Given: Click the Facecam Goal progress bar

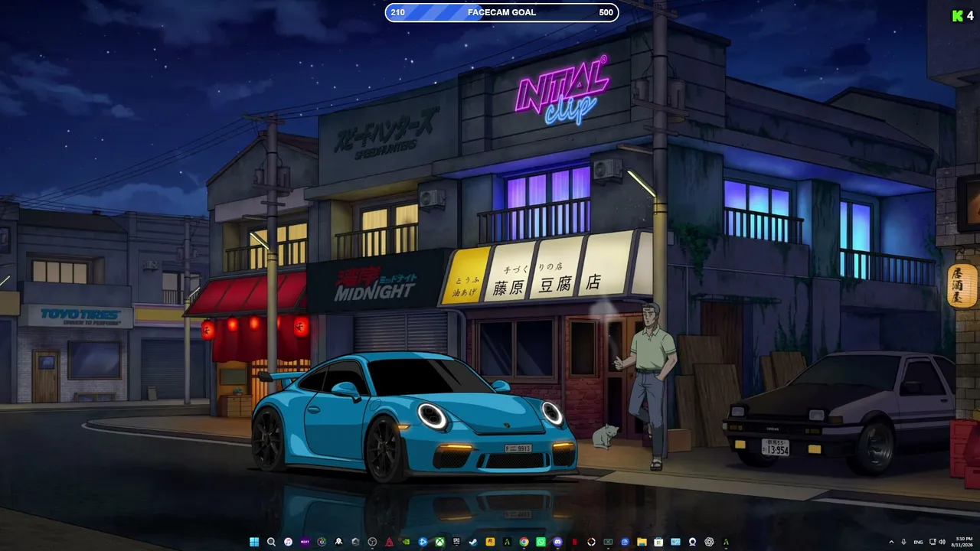Looking at the screenshot, I should pyautogui.click(x=501, y=12).
